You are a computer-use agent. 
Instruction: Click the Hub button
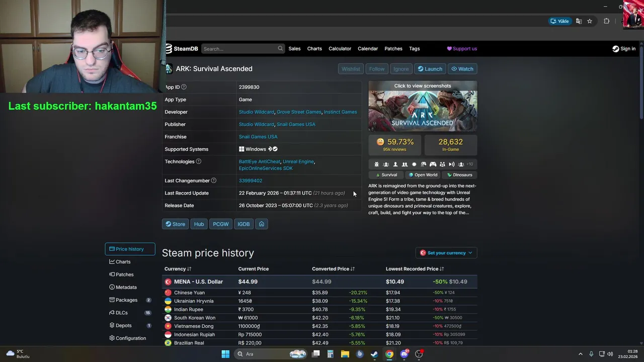tap(199, 224)
